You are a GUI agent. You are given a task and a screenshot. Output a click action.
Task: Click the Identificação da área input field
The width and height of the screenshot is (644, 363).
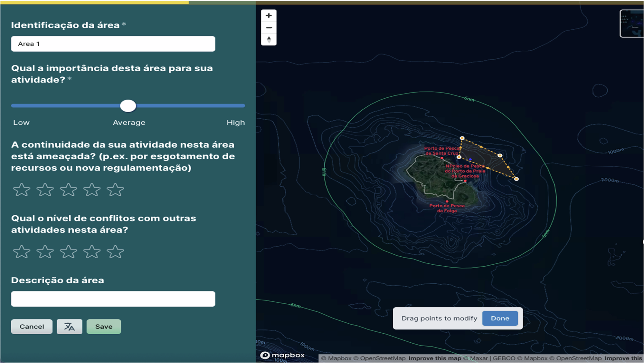(x=113, y=44)
